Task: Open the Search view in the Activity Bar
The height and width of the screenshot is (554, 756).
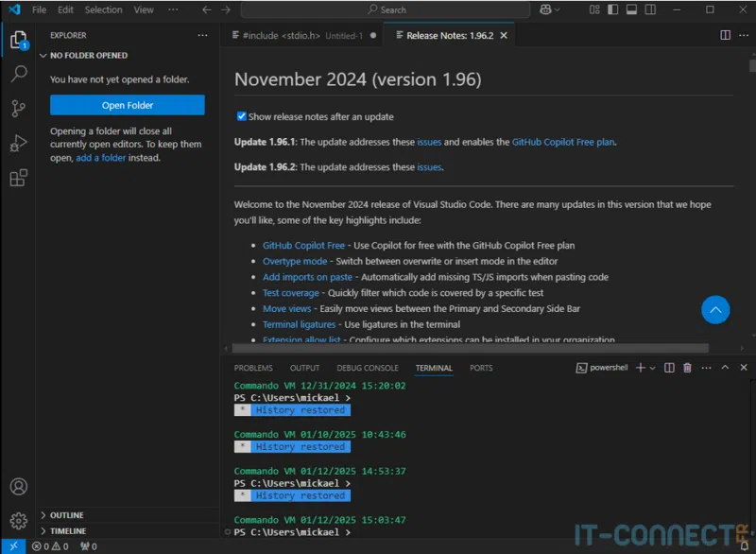Action: 19,72
